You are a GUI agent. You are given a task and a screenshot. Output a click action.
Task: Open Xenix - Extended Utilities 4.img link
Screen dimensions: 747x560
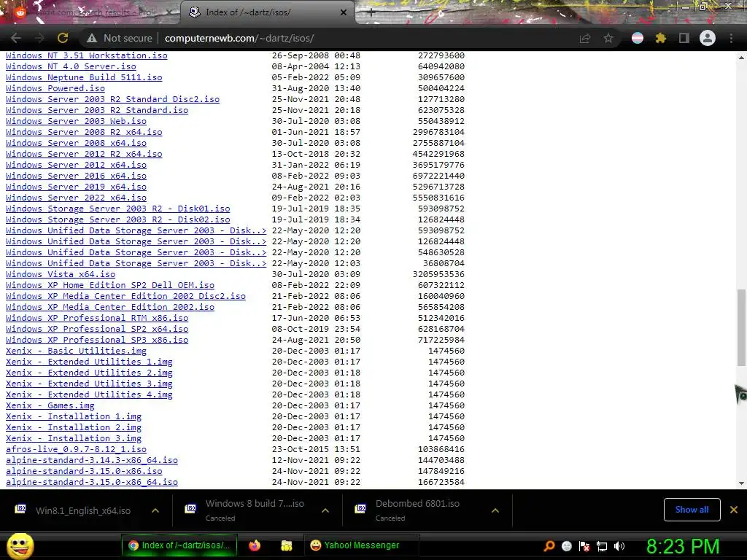click(x=89, y=394)
